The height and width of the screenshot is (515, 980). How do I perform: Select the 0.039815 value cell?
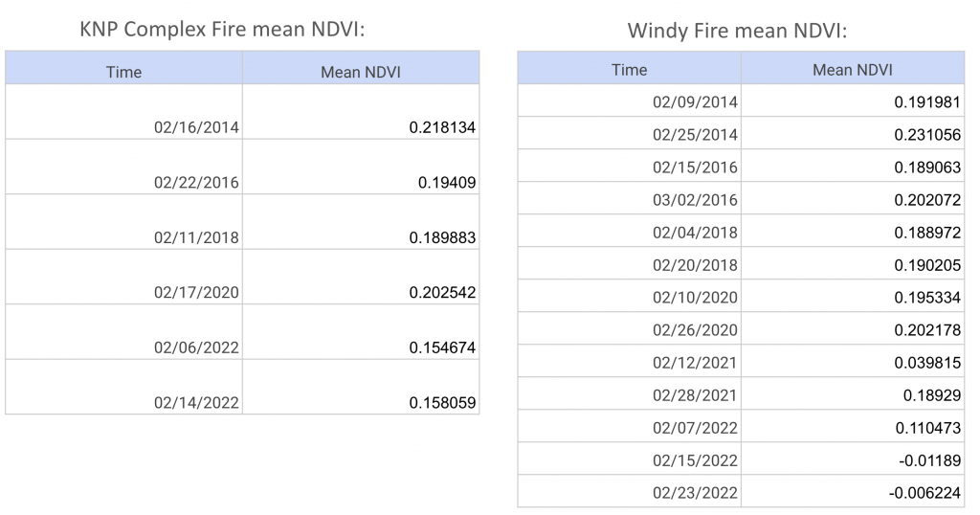coord(927,363)
